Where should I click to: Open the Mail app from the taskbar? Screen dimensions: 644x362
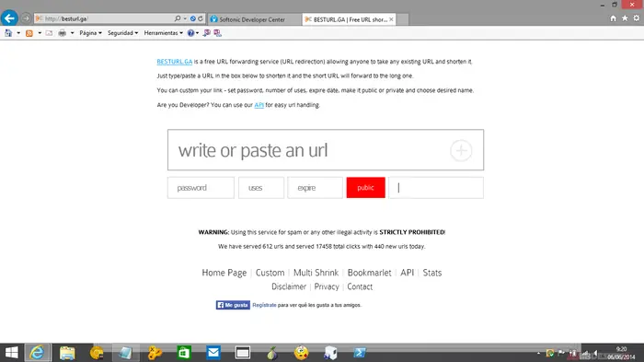click(x=213, y=353)
